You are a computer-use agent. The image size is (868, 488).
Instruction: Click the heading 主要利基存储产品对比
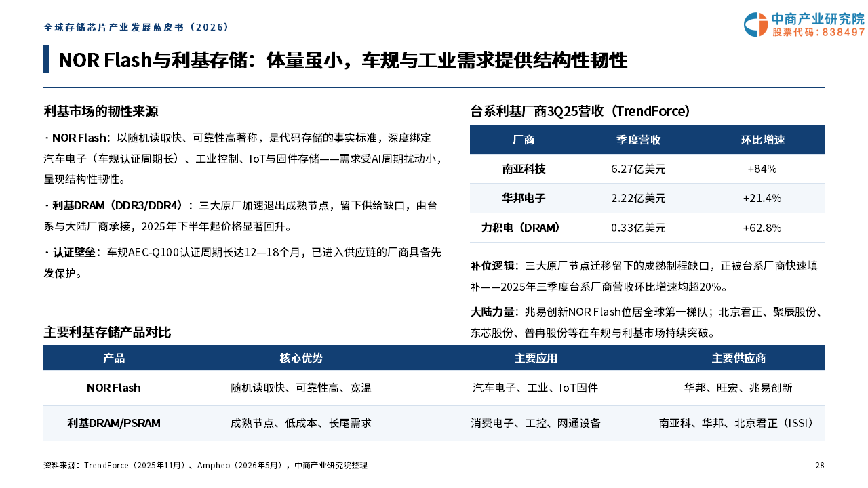tap(107, 332)
